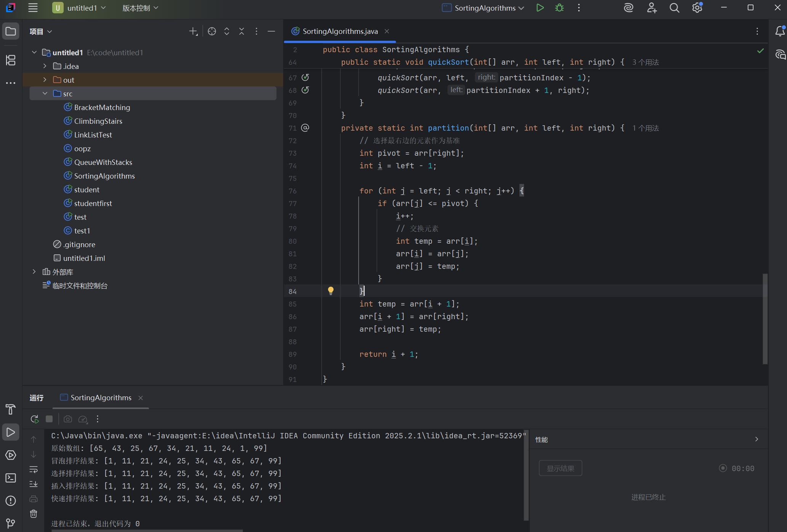Click recursive call gutter icon on line 67

pyautogui.click(x=305, y=77)
